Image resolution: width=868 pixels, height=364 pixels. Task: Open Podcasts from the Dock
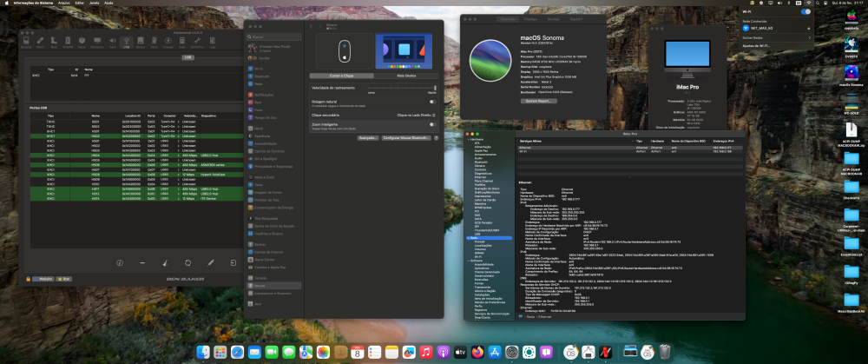(443, 352)
